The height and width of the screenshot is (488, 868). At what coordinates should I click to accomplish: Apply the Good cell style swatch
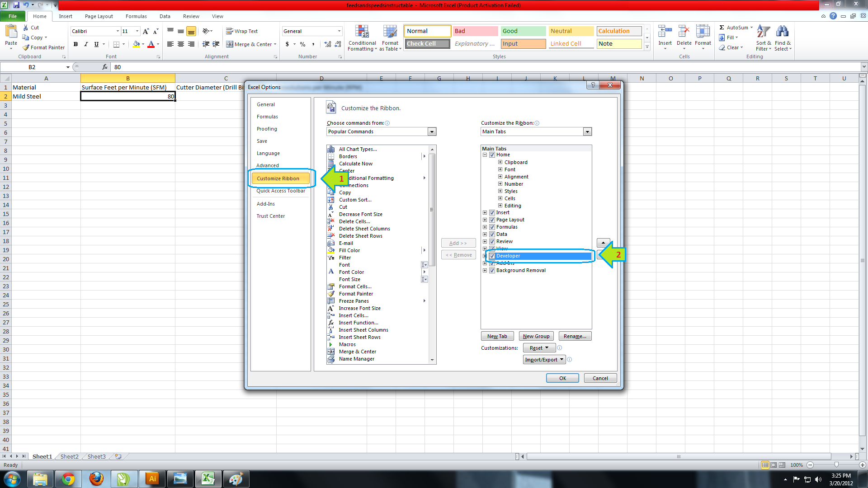(523, 31)
